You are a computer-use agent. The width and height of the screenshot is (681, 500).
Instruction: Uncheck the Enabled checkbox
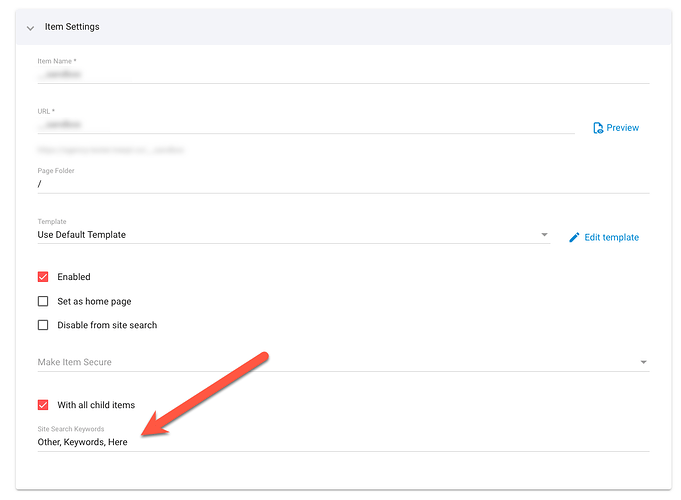(x=43, y=277)
